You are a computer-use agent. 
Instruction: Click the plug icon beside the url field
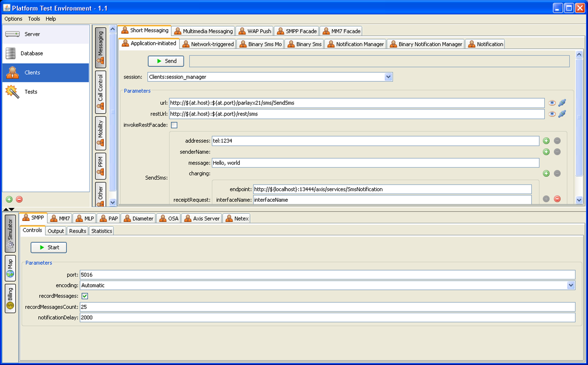click(x=562, y=103)
